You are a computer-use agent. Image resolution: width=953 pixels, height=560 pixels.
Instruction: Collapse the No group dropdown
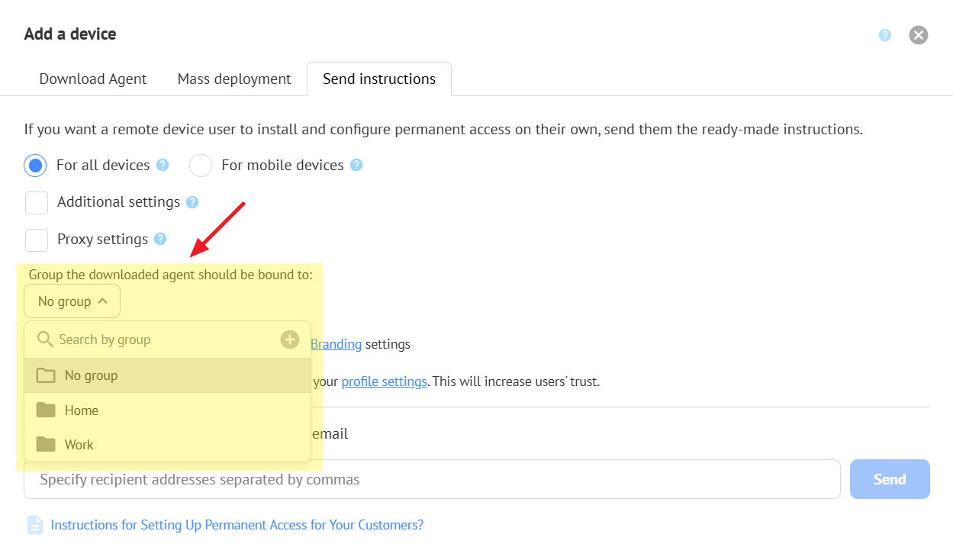pos(72,301)
